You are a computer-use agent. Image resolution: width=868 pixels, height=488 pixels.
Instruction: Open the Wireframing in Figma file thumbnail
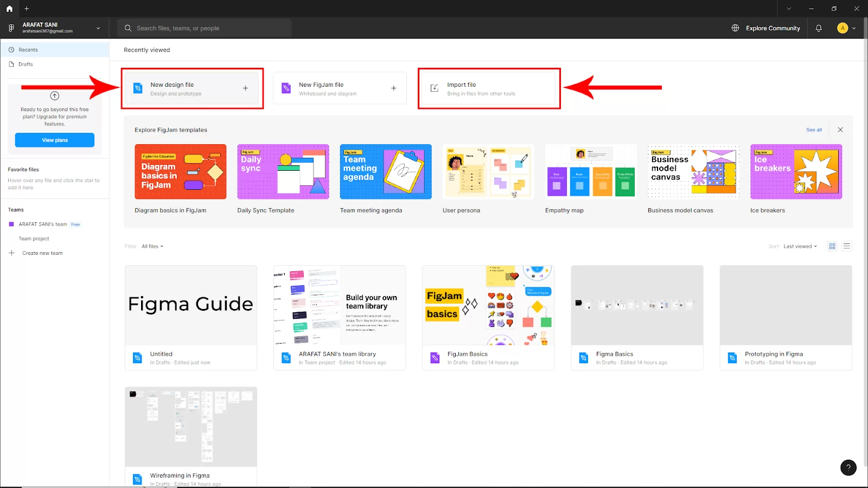click(x=191, y=427)
